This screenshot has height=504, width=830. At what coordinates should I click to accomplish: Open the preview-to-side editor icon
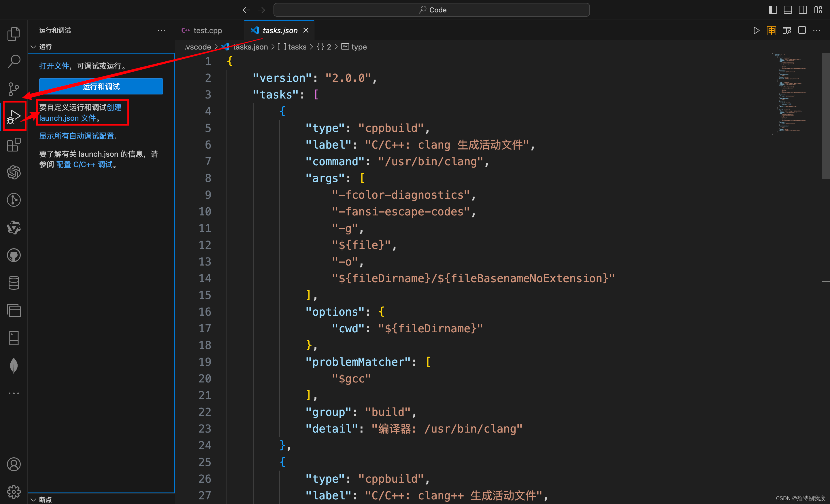click(x=786, y=30)
